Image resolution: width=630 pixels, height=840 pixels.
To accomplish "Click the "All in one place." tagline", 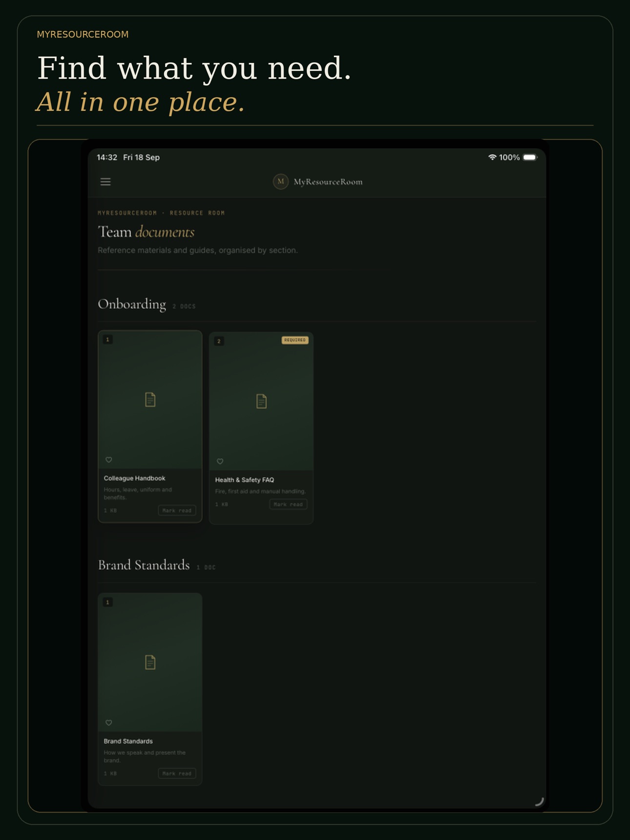I will click(x=141, y=102).
